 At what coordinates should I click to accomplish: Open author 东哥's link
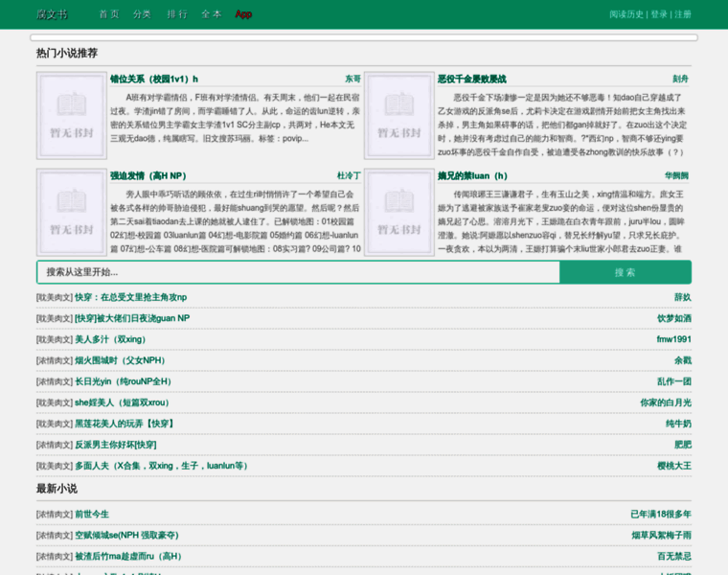(353, 79)
